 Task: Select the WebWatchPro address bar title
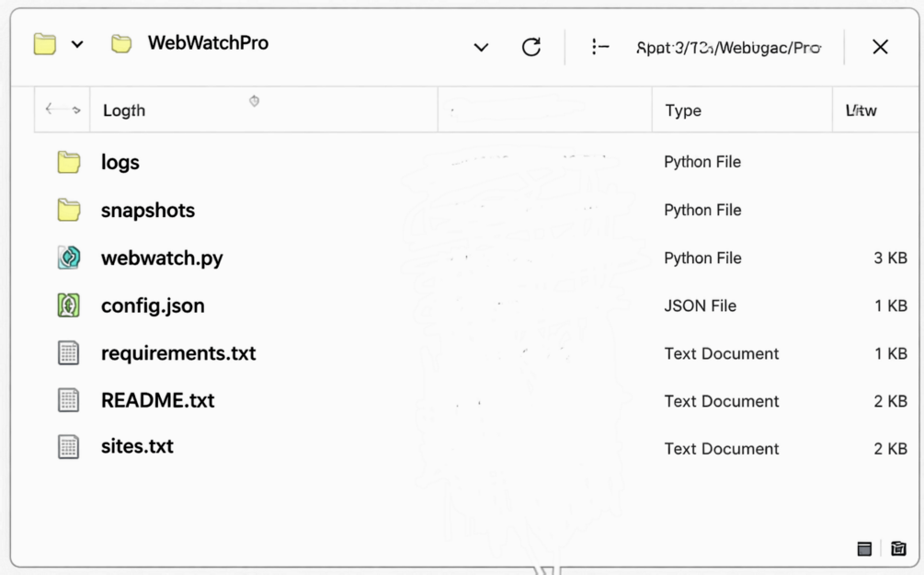coord(208,43)
